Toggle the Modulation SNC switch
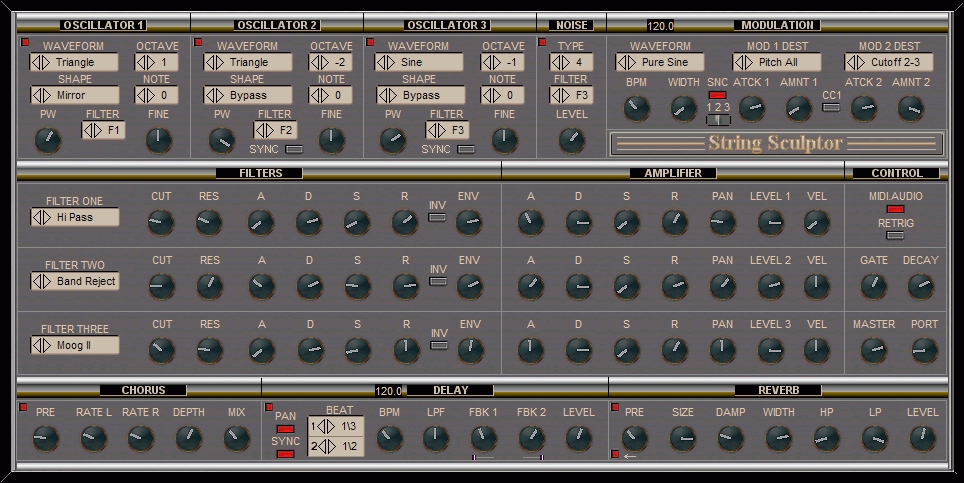The width and height of the screenshot is (964, 483). (x=717, y=95)
